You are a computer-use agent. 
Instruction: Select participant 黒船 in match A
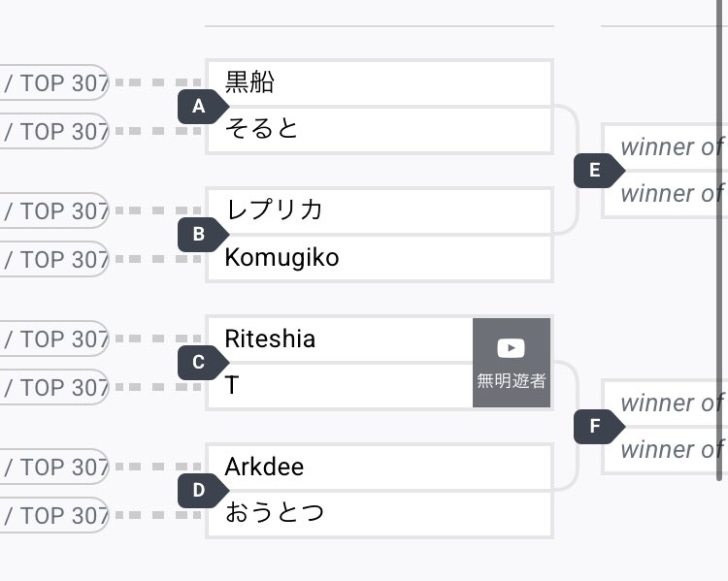point(380,82)
